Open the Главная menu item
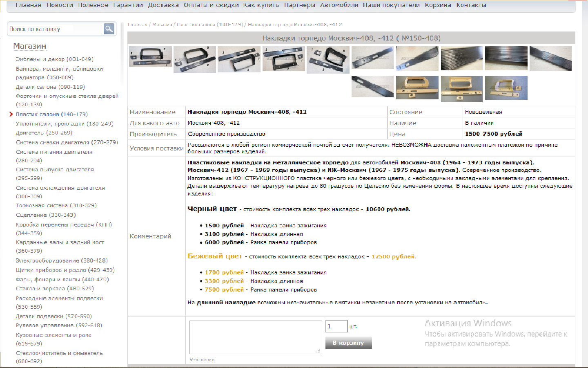The height and width of the screenshot is (368, 588). point(28,5)
